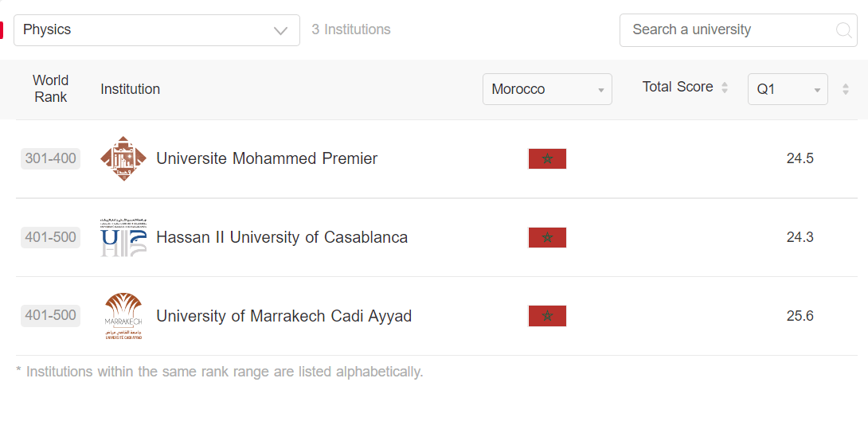Expand the Q1 indicator dropdown
Screen dimensions: 868x425
pyautogui.click(x=788, y=89)
